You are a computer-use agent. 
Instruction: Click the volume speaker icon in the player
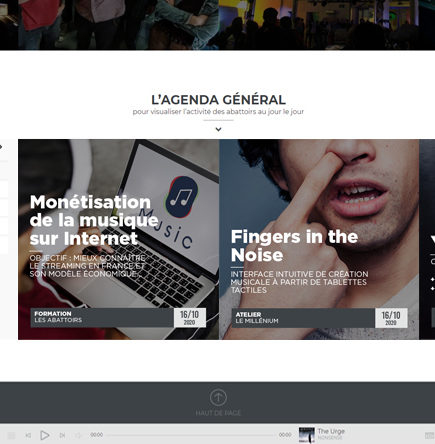pyautogui.click(x=78, y=435)
